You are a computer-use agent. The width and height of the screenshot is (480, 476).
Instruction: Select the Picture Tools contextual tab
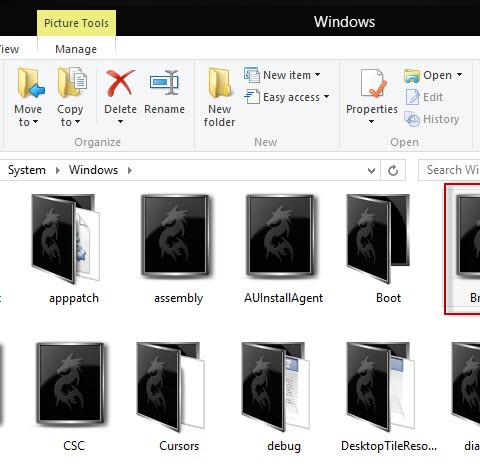coord(76,23)
